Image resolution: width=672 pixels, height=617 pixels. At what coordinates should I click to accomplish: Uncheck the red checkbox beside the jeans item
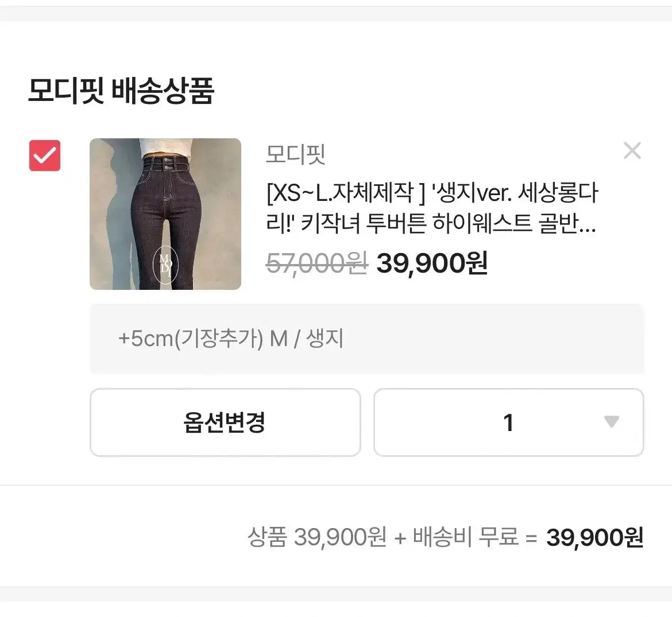pyautogui.click(x=45, y=156)
